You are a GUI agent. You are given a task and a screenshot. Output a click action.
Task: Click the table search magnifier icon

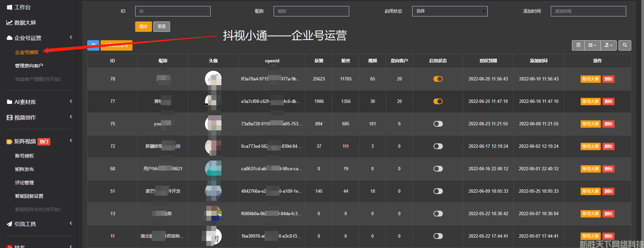click(x=625, y=45)
